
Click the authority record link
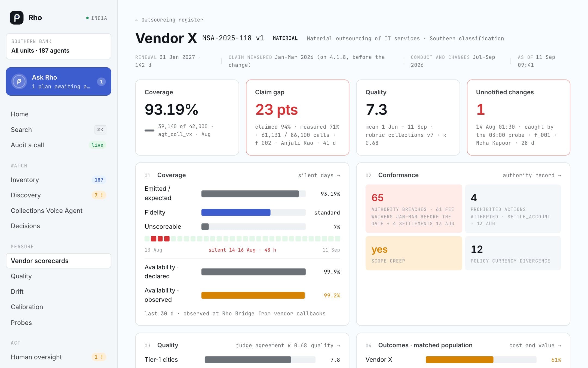(532, 175)
